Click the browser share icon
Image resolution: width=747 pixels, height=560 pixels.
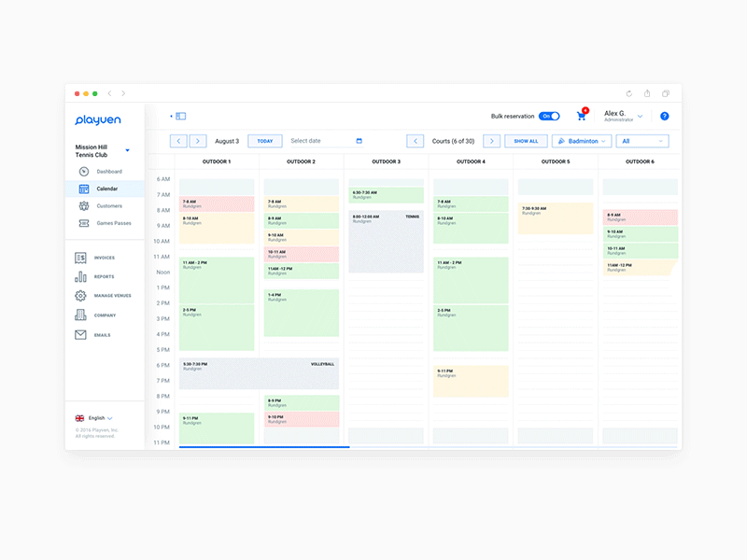(x=647, y=94)
